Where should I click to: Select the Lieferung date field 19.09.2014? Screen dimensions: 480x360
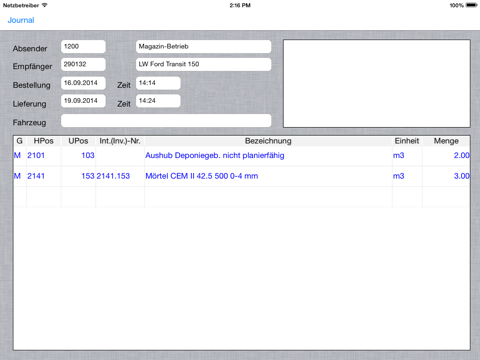pyautogui.click(x=83, y=101)
